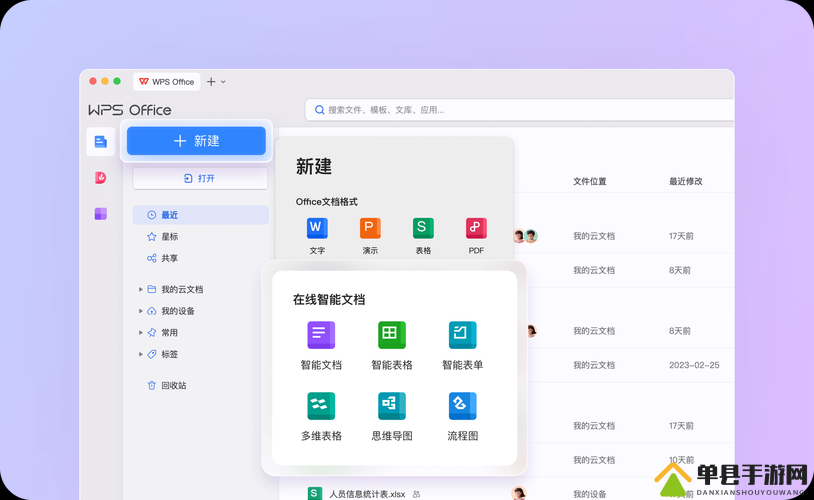Create a new 表格 spreadsheet

point(423,236)
